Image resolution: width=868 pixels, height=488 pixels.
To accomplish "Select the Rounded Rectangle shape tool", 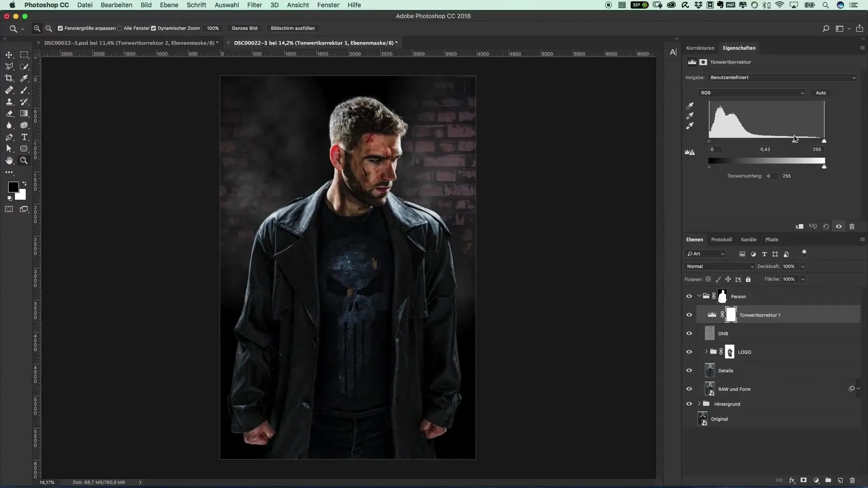I will (24, 149).
